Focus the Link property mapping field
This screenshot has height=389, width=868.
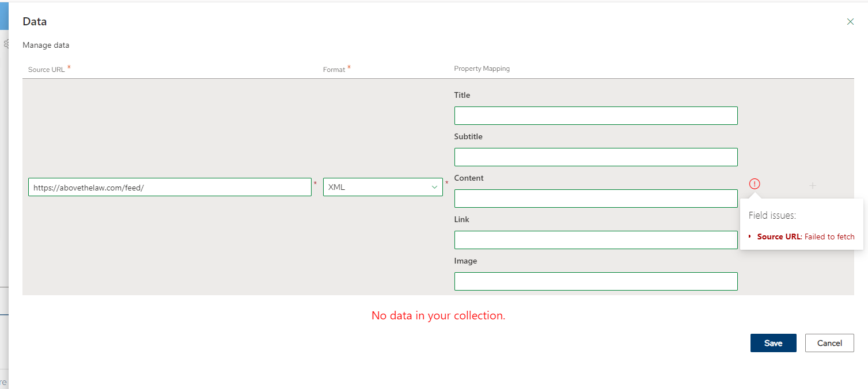(596, 240)
